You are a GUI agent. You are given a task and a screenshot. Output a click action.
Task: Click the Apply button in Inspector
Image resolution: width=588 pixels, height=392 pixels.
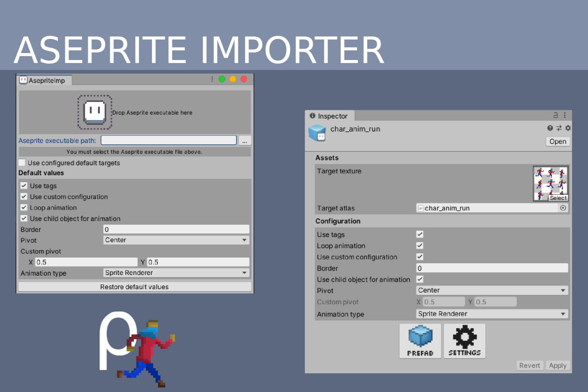pyautogui.click(x=557, y=365)
